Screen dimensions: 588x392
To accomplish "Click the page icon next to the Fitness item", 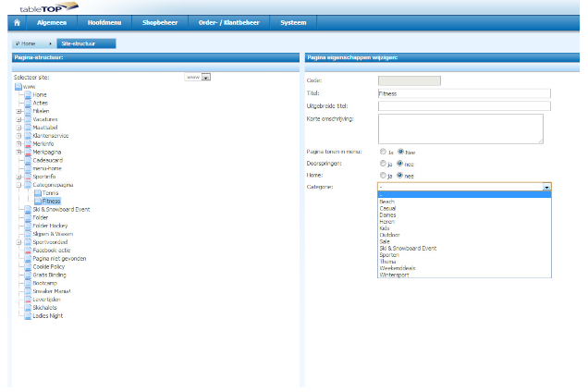I will coord(38,202).
